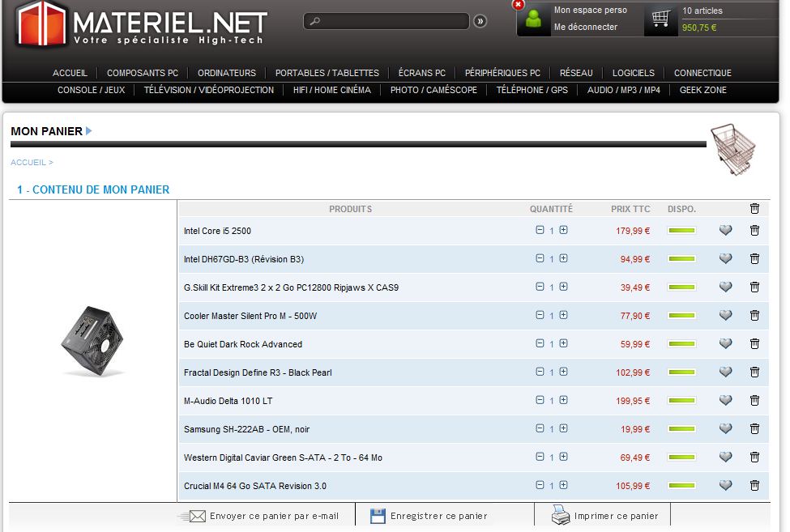Viewport: 790px width, 532px height.
Task: Click the green user account icon
Action: click(x=533, y=19)
